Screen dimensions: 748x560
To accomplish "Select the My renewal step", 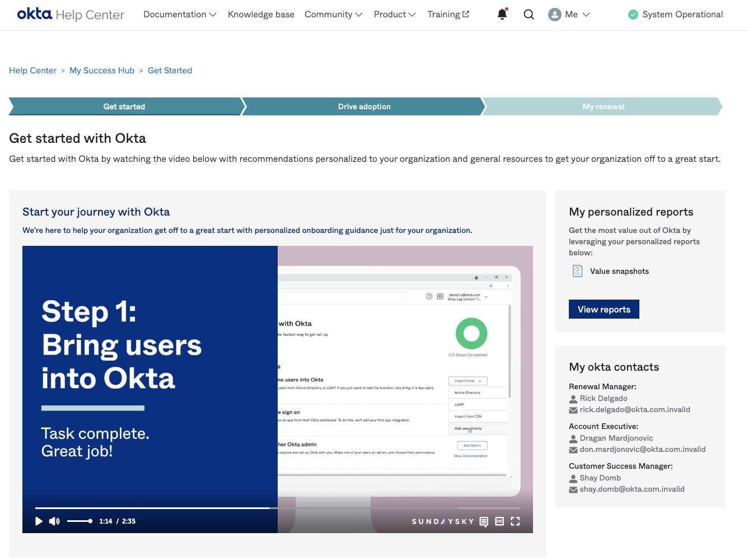I will [603, 106].
